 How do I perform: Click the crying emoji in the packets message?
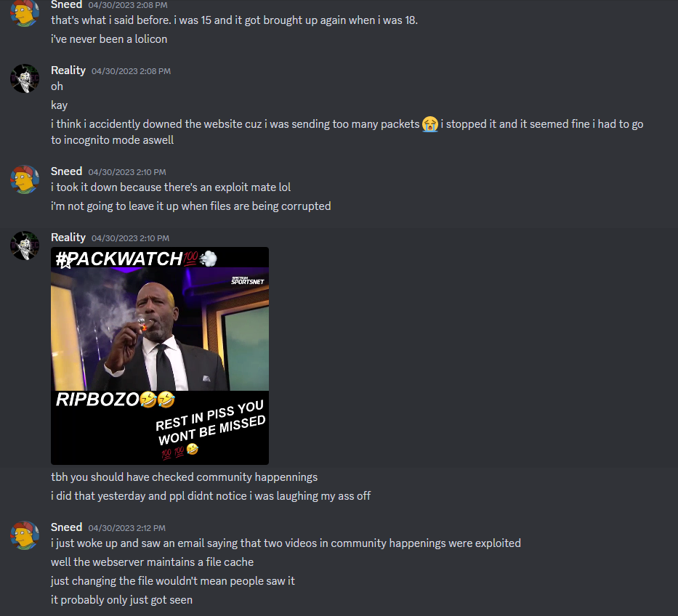click(429, 124)
